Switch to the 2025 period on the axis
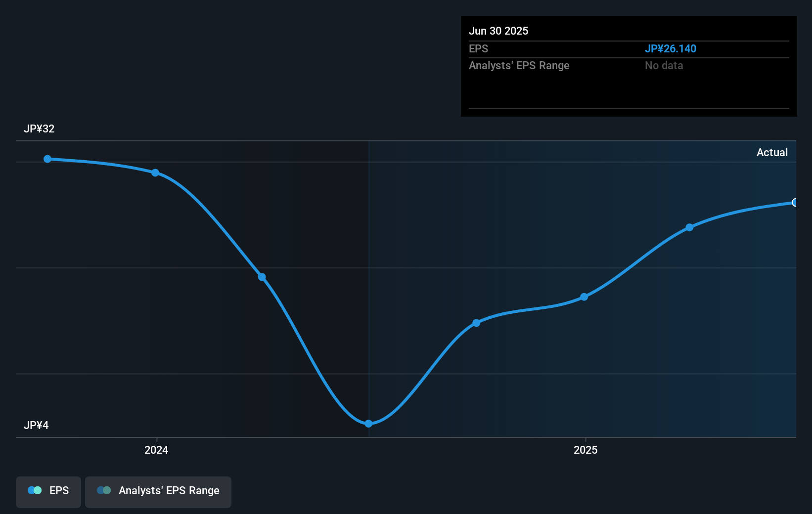812x514 pixels. (586, 450)
